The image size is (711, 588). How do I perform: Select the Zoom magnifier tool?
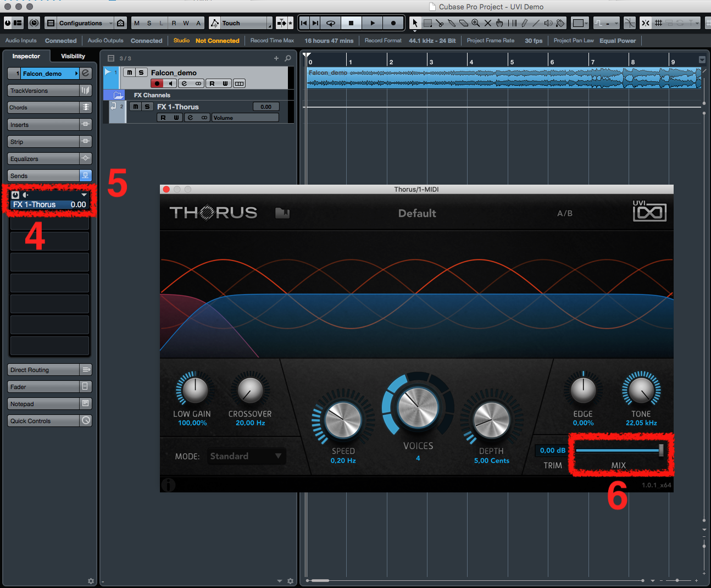click(476, 23)
